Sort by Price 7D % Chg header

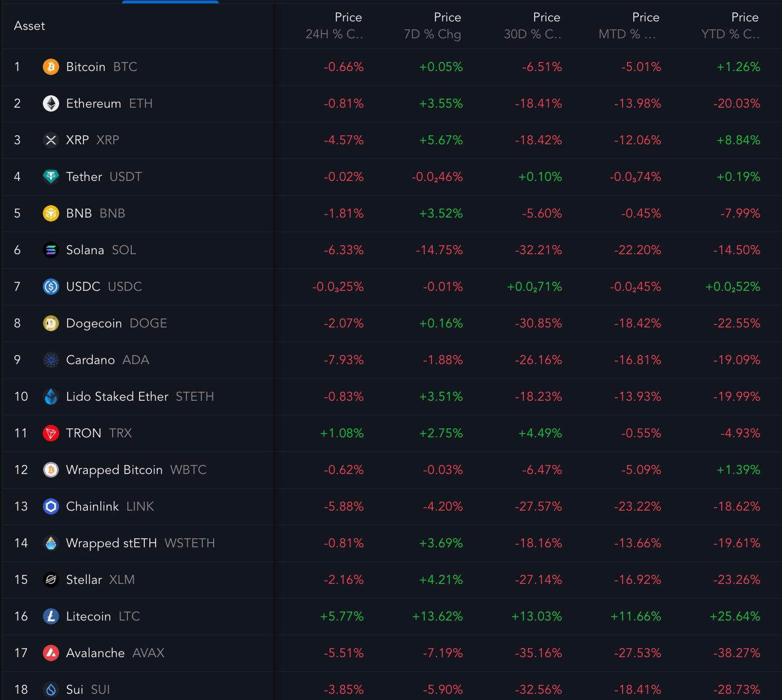[x=433, y=26]
